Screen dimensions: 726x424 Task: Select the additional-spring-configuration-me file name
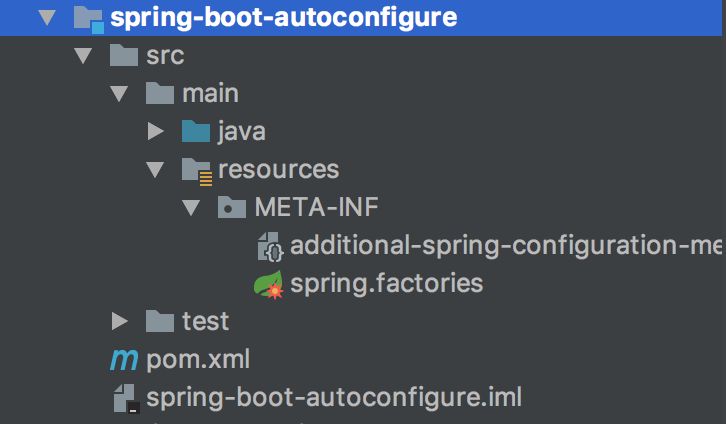(506, 245)
